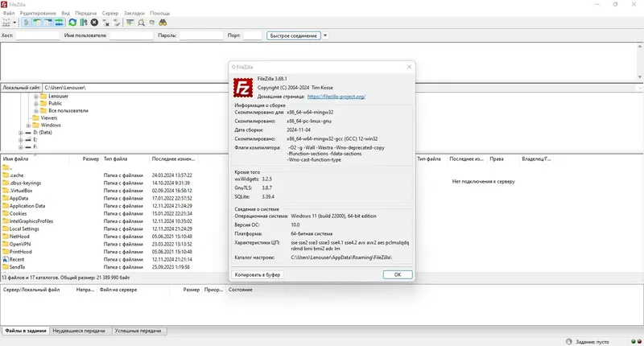Click the green activity indicator in status bar
Viewport: 644px width, 346px height.
634,341
